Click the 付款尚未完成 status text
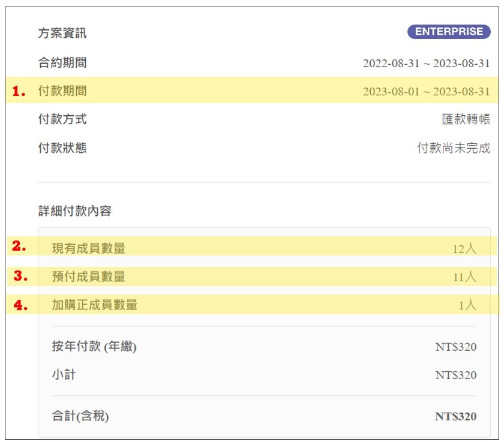504x442 pixels. (454, 148)
